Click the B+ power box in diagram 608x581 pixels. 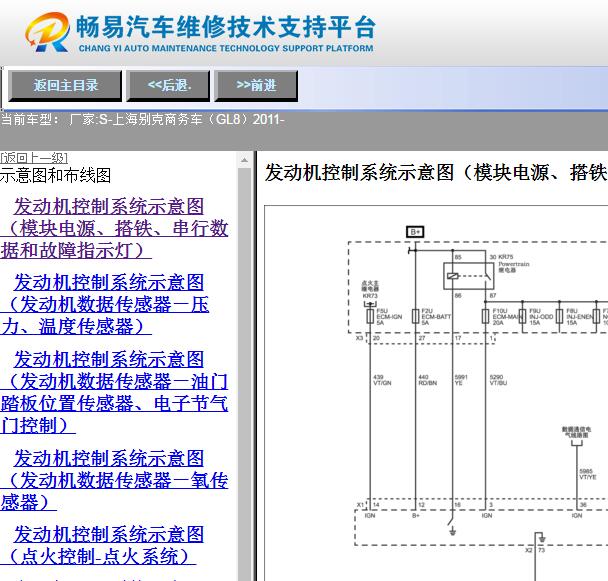point(415,232)
